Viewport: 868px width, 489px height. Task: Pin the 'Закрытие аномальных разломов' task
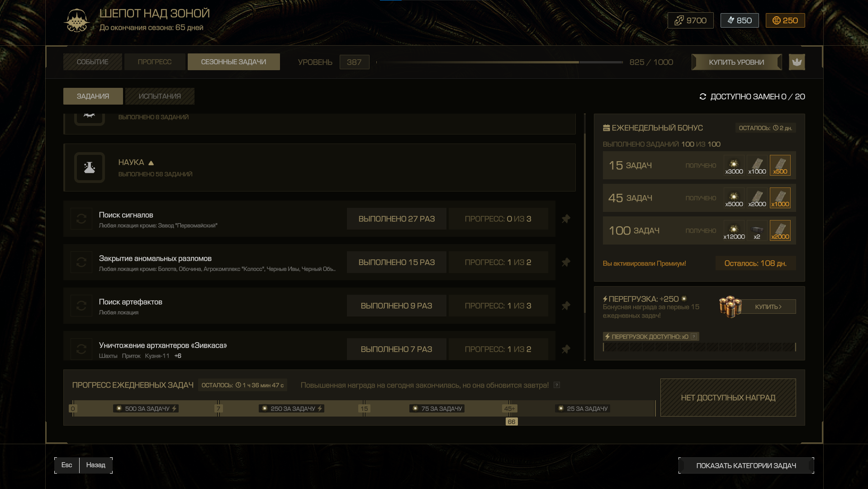point(566,262)
